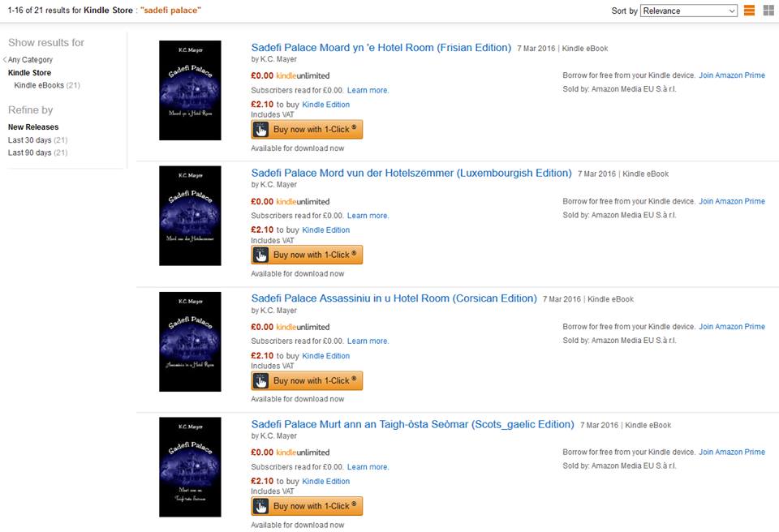Click 1-Click hand icon for Corsican Edition

[x=260, y=380]
